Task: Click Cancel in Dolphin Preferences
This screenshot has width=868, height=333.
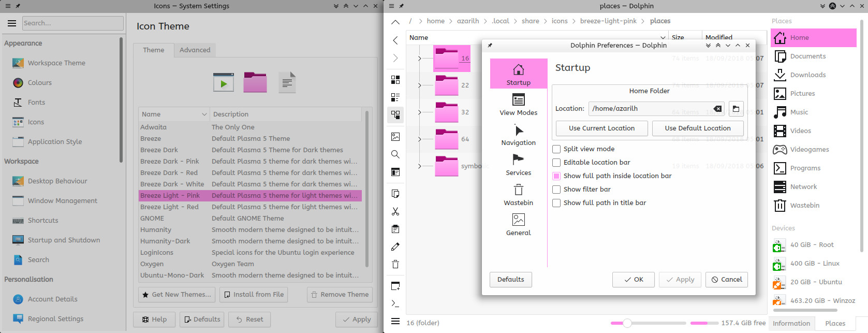Action: coord(727,280)
